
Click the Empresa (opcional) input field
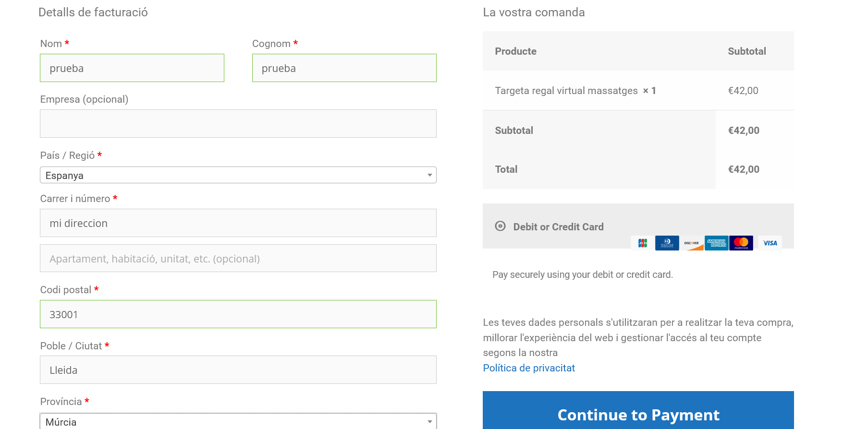(238, 124)
